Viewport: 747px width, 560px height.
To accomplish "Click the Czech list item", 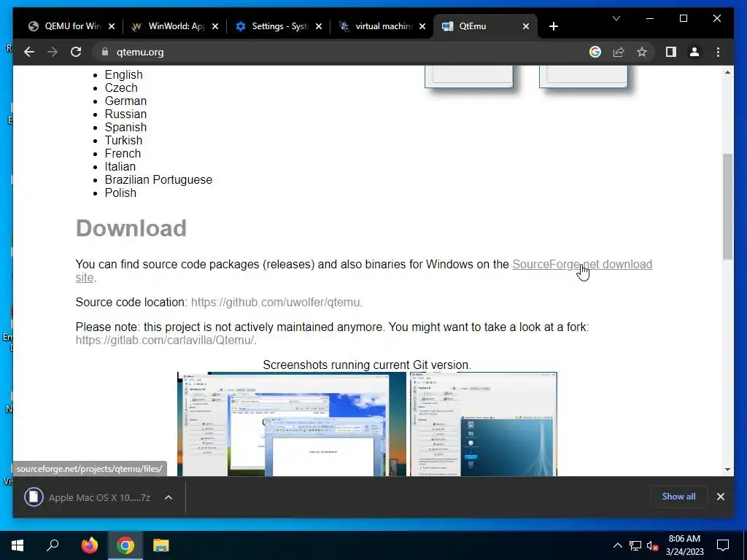I will click(x=121, y=87).
